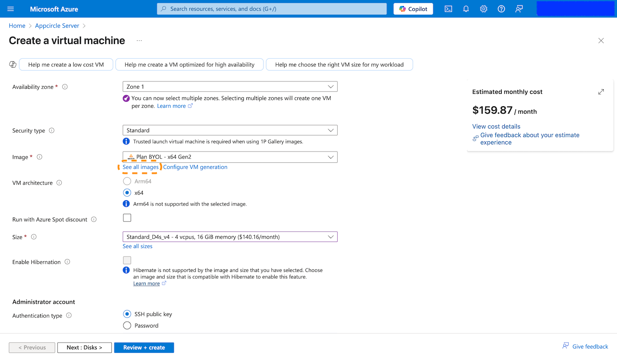Open the notifications bell
The image size is (617, 364).
click(x=466, y=9)
